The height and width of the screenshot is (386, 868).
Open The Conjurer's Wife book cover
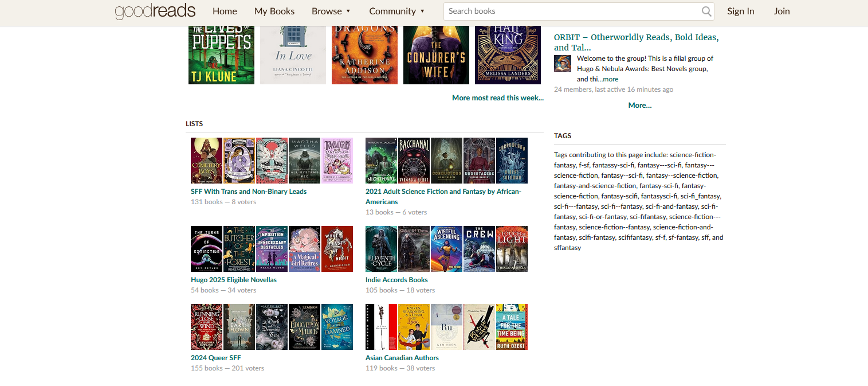click(436, 54)
